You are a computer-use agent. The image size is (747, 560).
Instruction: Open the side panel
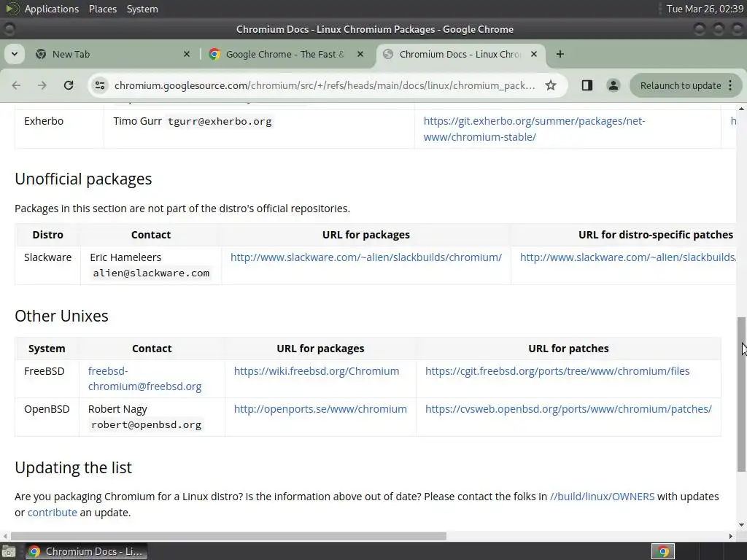pos(587,85)
